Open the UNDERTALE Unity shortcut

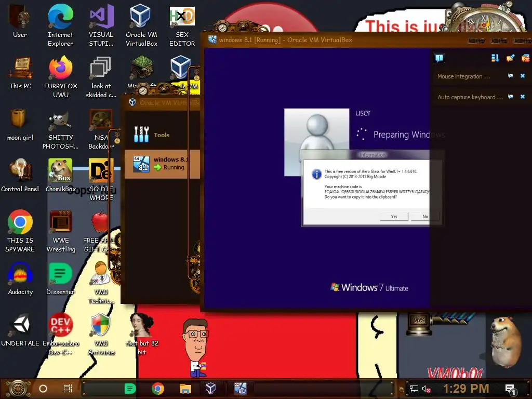(x=20, y=330)
